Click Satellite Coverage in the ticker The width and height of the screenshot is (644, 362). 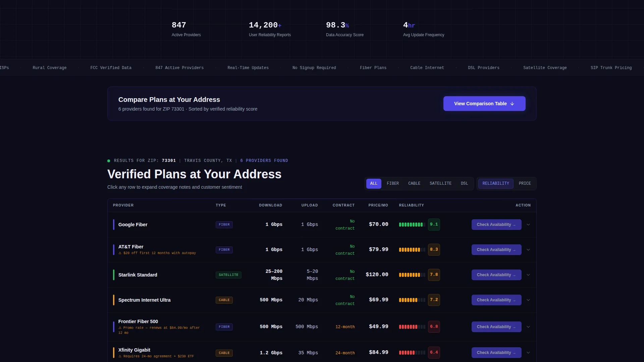click(x=545, y=68)
